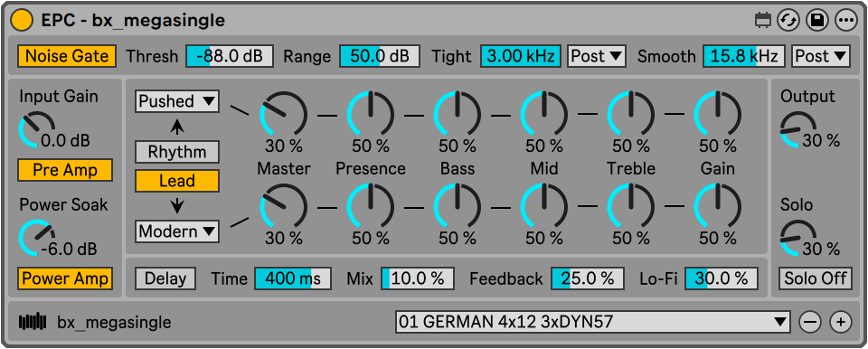This screenshot has width=868, height=349.
Task: Toggle the Noise Gate button
Action: point(66,56)
